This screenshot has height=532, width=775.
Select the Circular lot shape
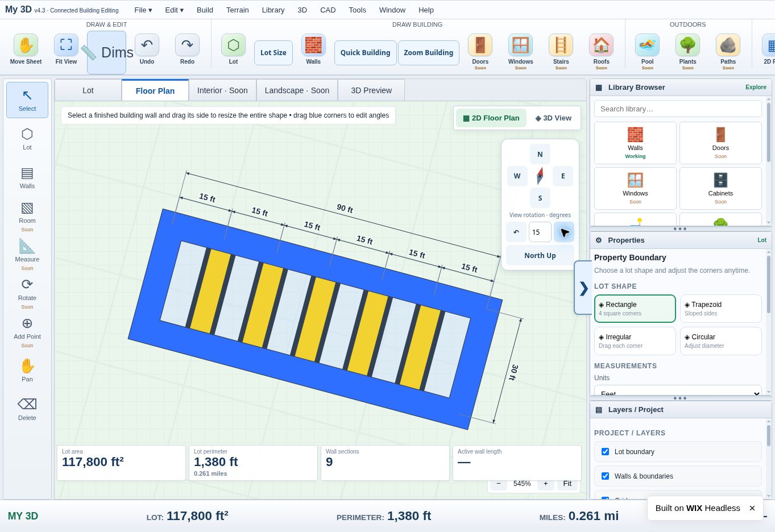[x=721, y=341]
